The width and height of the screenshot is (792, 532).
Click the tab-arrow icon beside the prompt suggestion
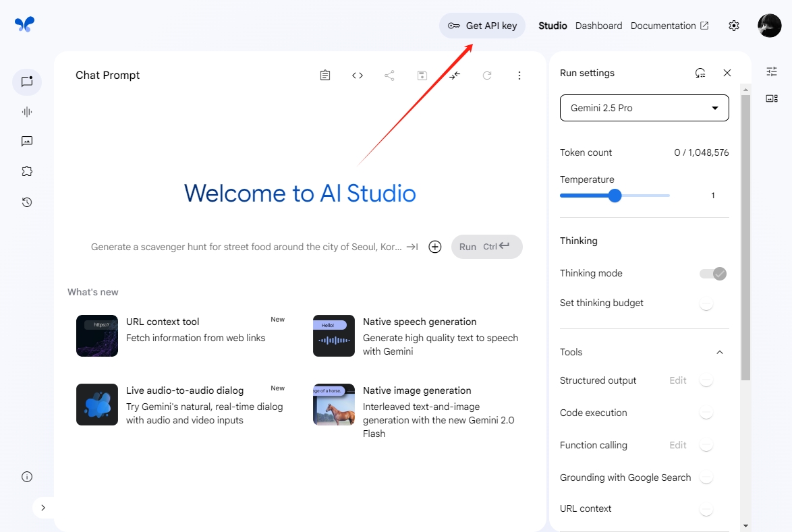coord(412,247)
